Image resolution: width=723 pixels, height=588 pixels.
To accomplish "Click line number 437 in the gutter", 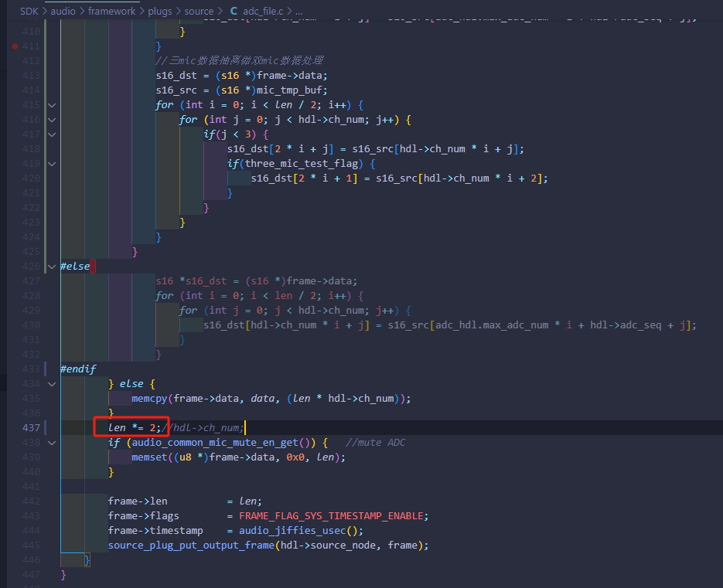I will [x=31, y=427].
